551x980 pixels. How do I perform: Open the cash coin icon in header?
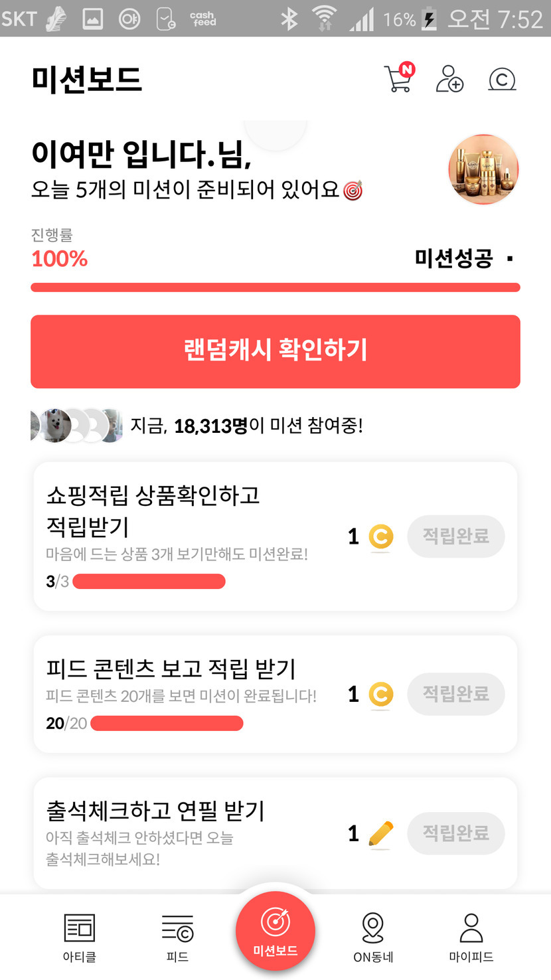[x=502, y=80]
